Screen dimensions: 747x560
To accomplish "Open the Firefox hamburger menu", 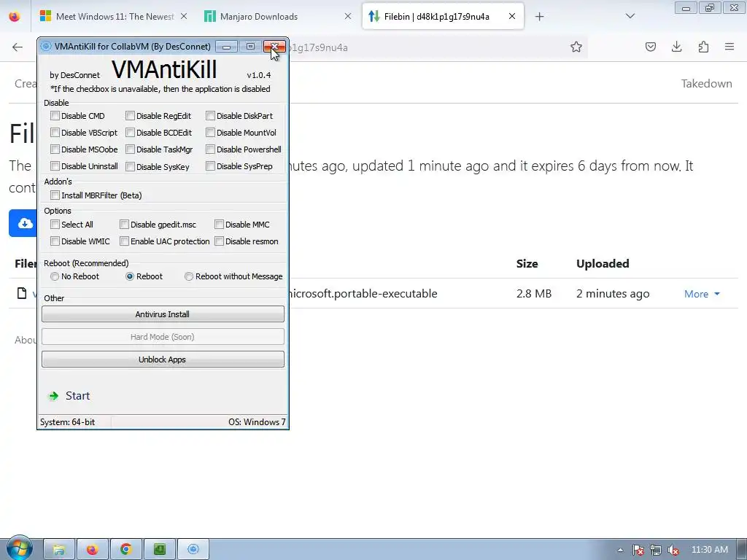I will (x=729, y=47).
